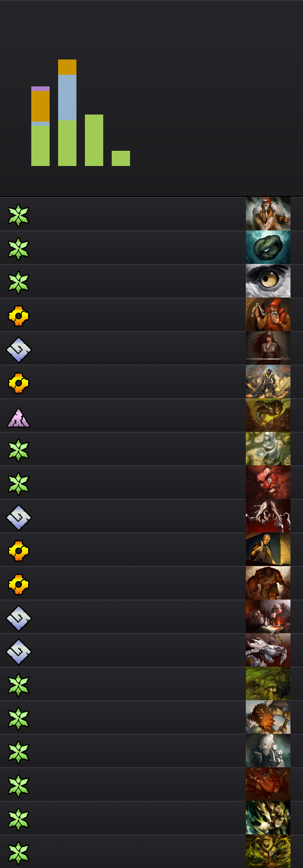
Task: Select the green lizard creature card thumbnail
Action: point(268,415)
